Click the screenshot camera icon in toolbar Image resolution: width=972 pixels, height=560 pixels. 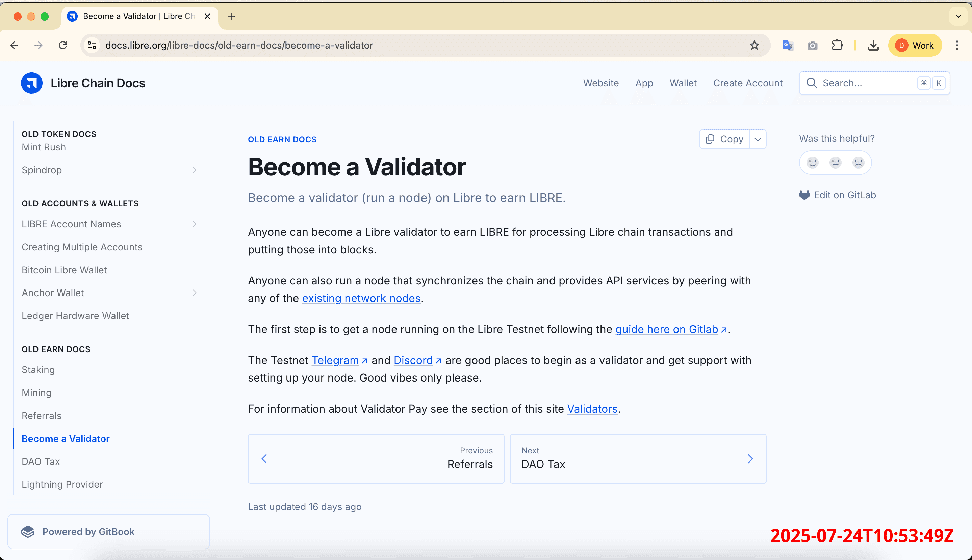(x=812, y=45)
